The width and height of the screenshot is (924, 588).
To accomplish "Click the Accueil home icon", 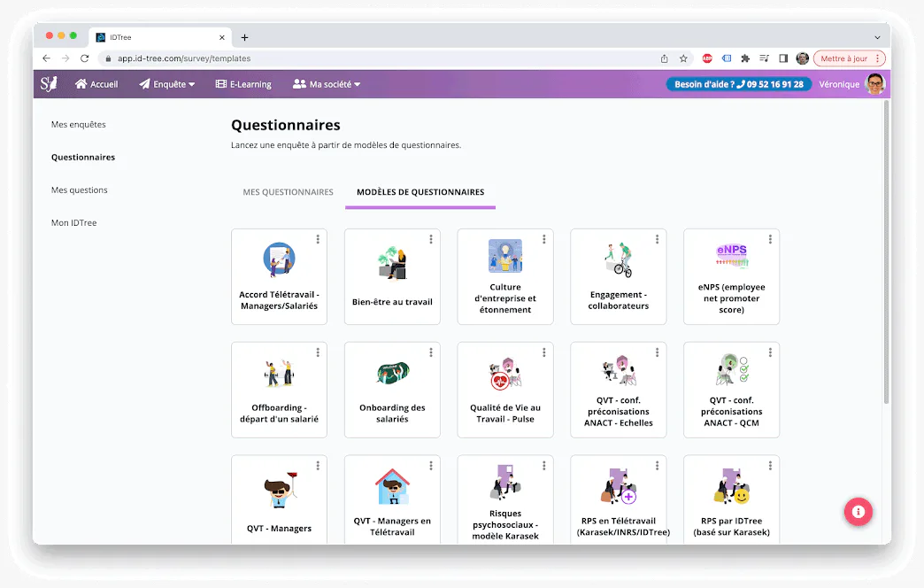I will point(81,84).
